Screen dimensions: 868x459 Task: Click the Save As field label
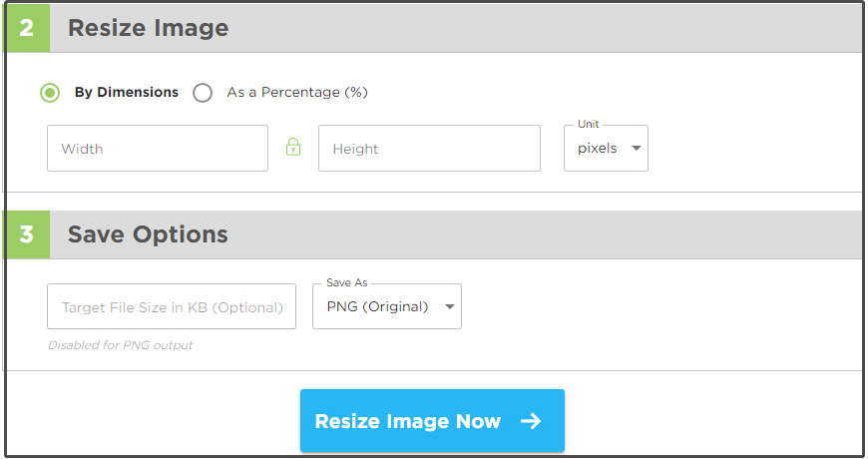[347, 283]
